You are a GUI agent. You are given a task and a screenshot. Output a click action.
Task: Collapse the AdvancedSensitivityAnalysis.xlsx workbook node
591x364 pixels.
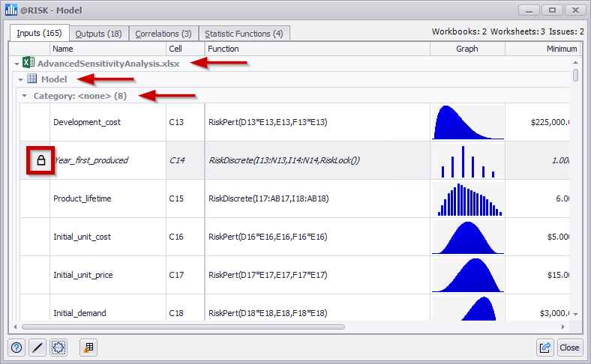tap(16, 64)
